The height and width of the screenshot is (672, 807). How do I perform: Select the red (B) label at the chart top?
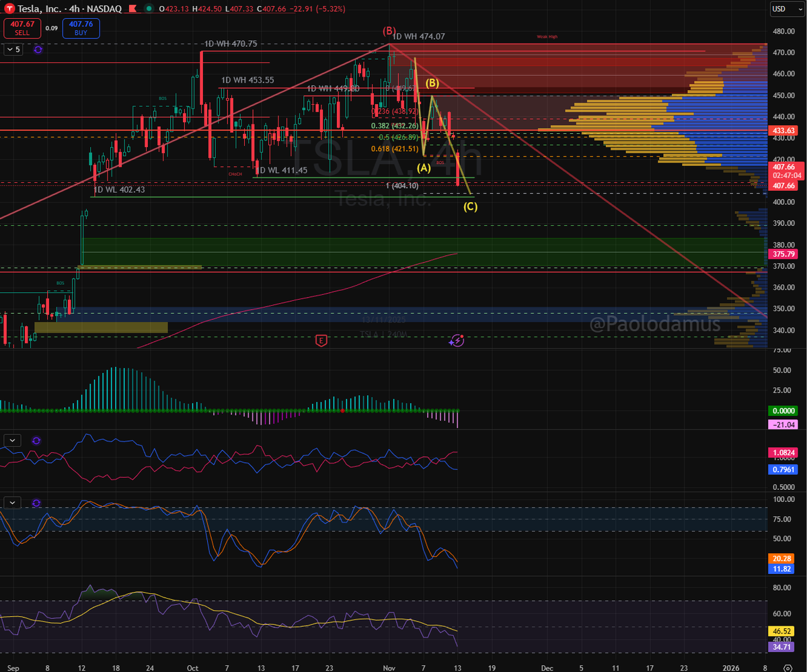click(x=389, y=31)
